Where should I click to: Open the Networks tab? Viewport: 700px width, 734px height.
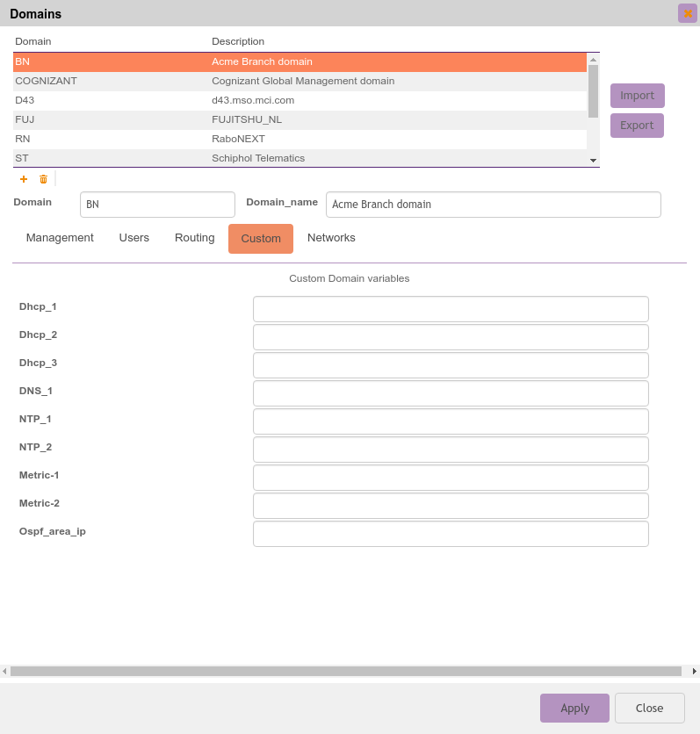pyautogui.click(x=331, y=238)
